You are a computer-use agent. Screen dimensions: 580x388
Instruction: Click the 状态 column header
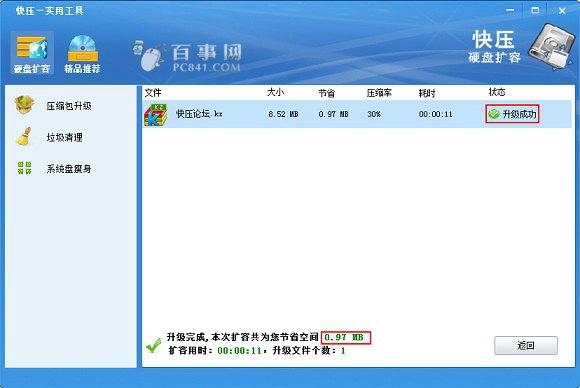click(497, 92)
